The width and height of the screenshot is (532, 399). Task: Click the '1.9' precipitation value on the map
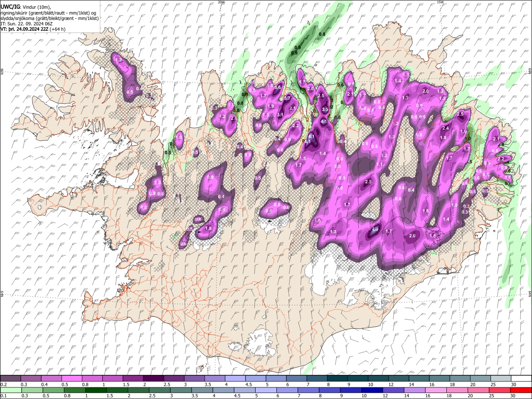tap(271, 106)
